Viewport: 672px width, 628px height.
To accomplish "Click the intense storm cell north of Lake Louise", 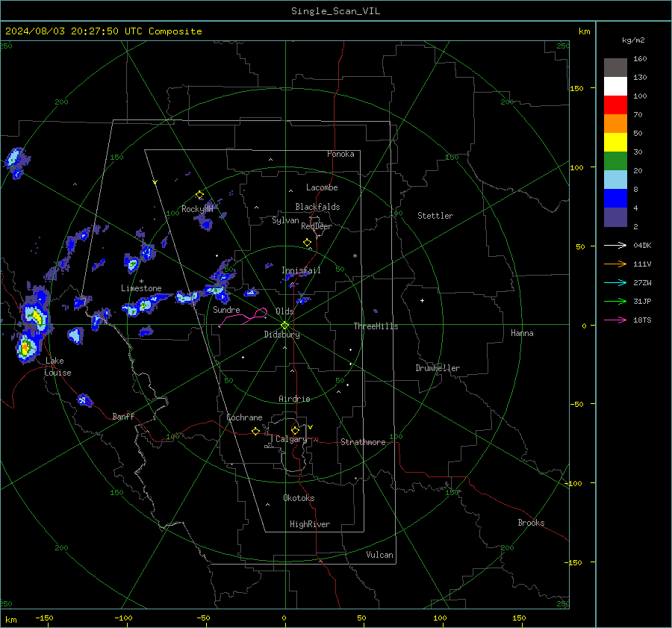I will click(x=36, y=316).
